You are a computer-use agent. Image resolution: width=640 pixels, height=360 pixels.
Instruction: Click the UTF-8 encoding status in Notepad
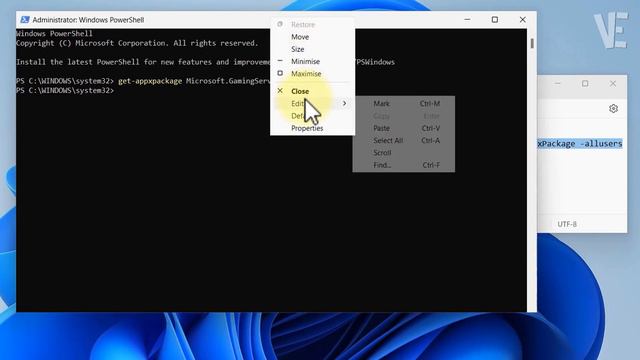point(567,224)
